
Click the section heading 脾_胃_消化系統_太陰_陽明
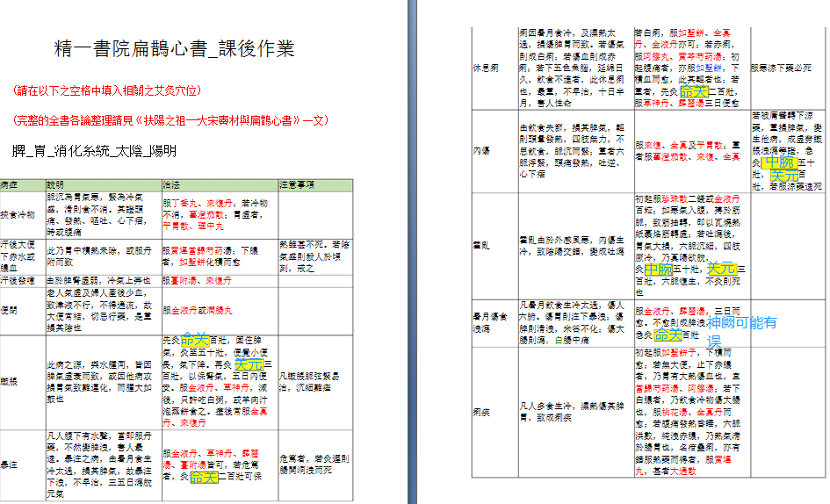[x=94, y=151]
